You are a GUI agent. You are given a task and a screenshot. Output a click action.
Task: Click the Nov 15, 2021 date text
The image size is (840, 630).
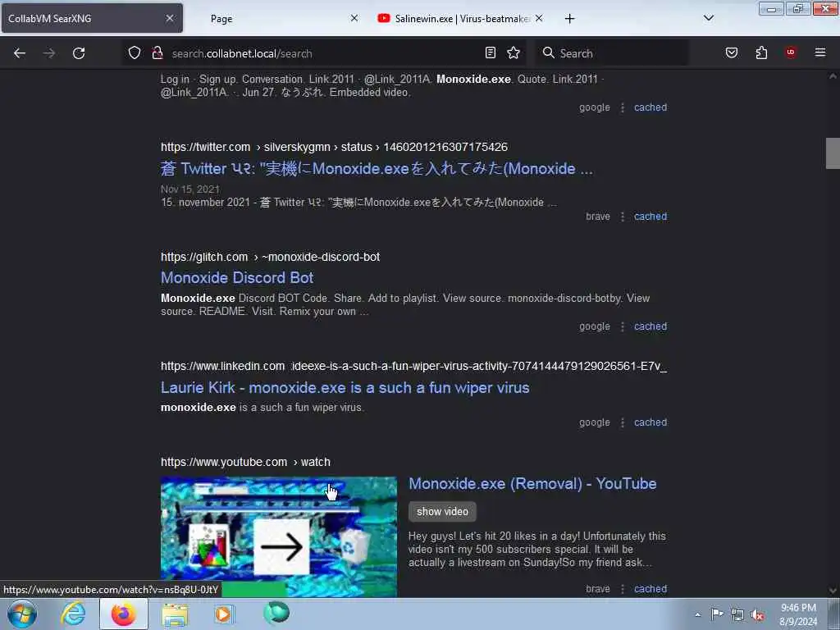click(190, 189)
